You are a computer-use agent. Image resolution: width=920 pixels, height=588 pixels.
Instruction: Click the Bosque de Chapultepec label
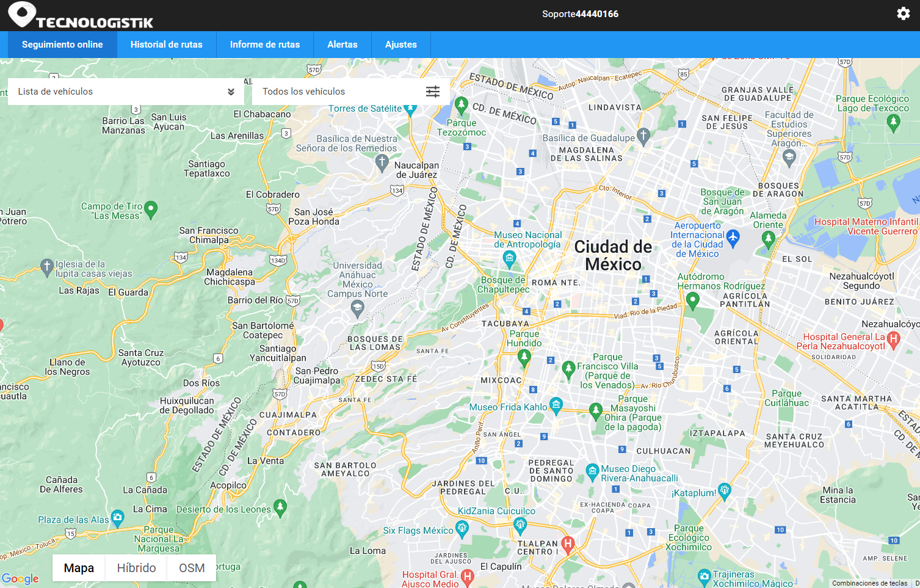tap(503, 285)
